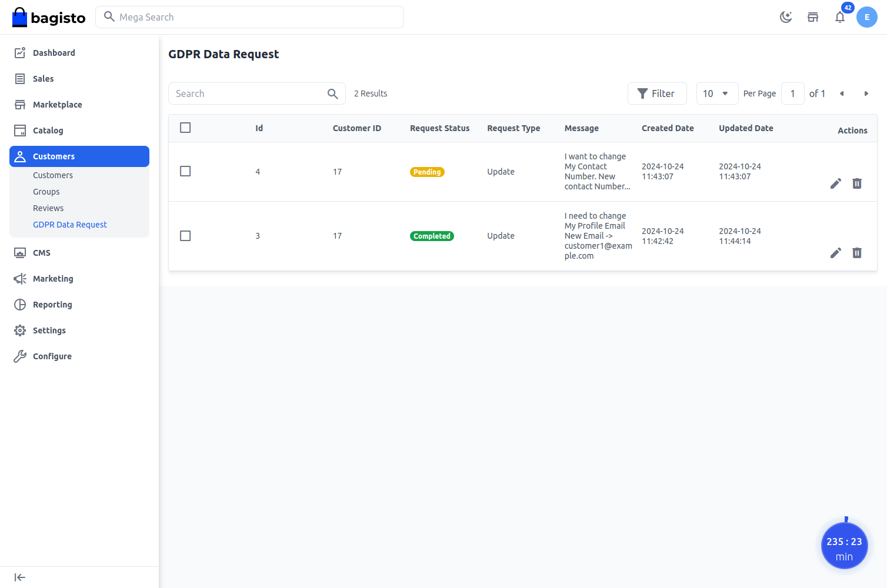The width and height of the screenshot is (887, 588).
Task: Click the 42 notification count badge
Action: click(x=848, y=8)
